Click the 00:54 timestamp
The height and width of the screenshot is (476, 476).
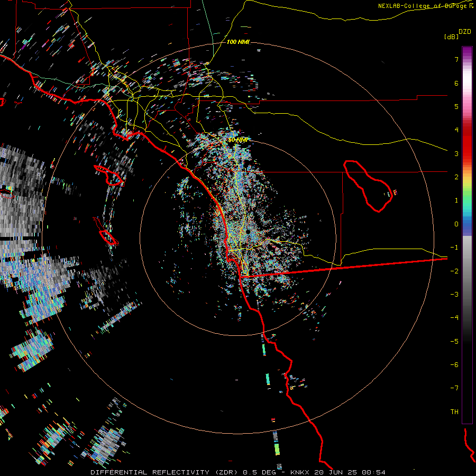(374, 472)
